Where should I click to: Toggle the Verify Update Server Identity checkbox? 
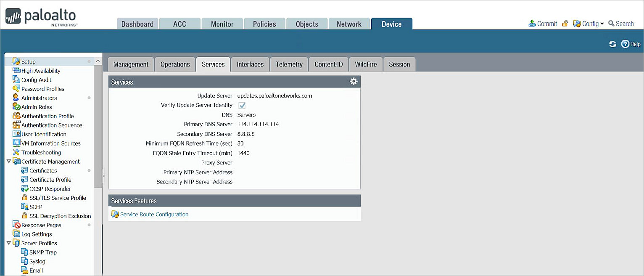242,105
